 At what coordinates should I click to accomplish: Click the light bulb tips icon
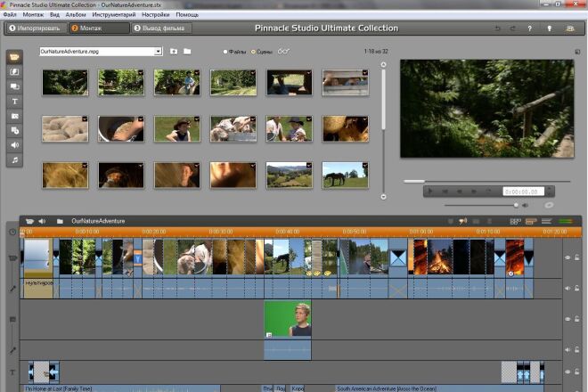point(550,29)
